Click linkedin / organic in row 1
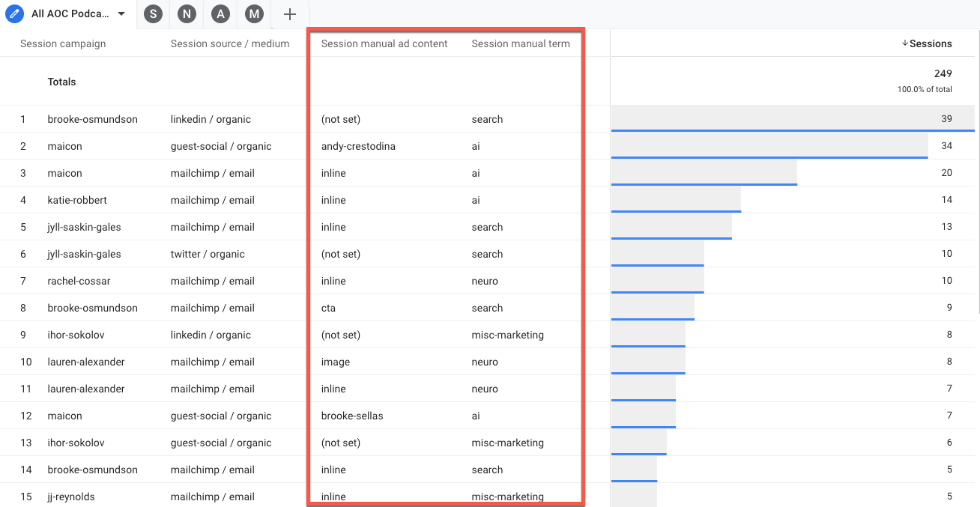The width and height of the screenshot is (980, 507). point(211,119)
